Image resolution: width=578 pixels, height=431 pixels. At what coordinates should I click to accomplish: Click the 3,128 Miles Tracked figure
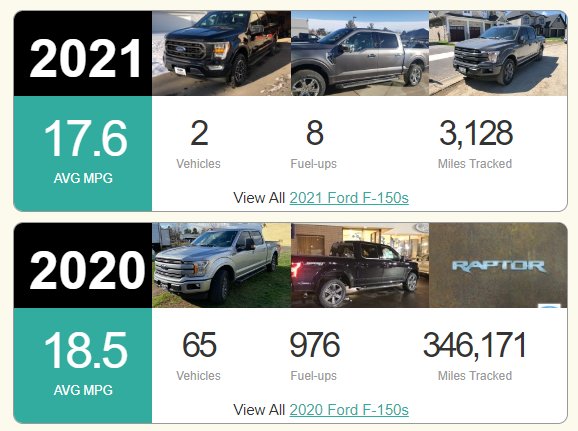[475, 144]
